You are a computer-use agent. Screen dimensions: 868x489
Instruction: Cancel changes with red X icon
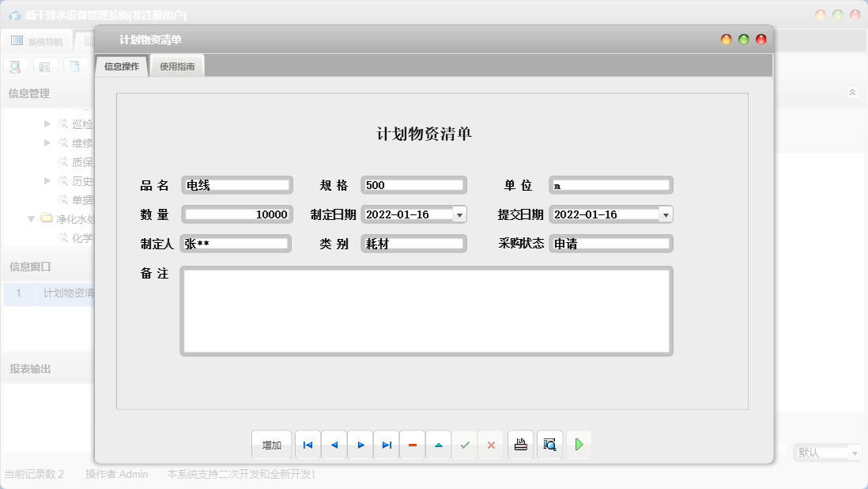(491, 445)
